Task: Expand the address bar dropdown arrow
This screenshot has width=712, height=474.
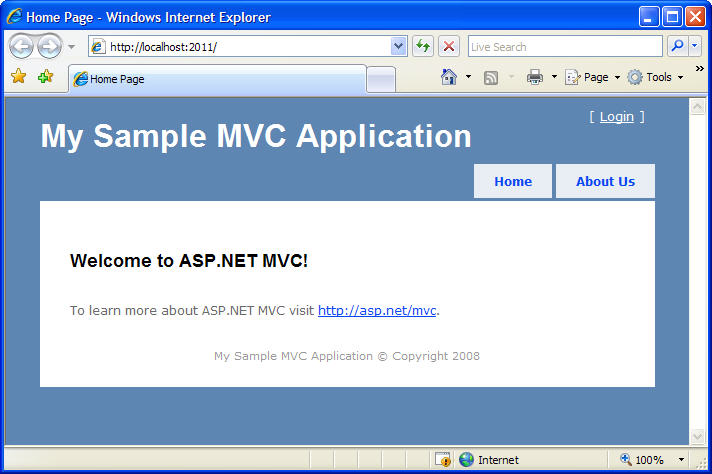Action: click(x=398, y=46)
